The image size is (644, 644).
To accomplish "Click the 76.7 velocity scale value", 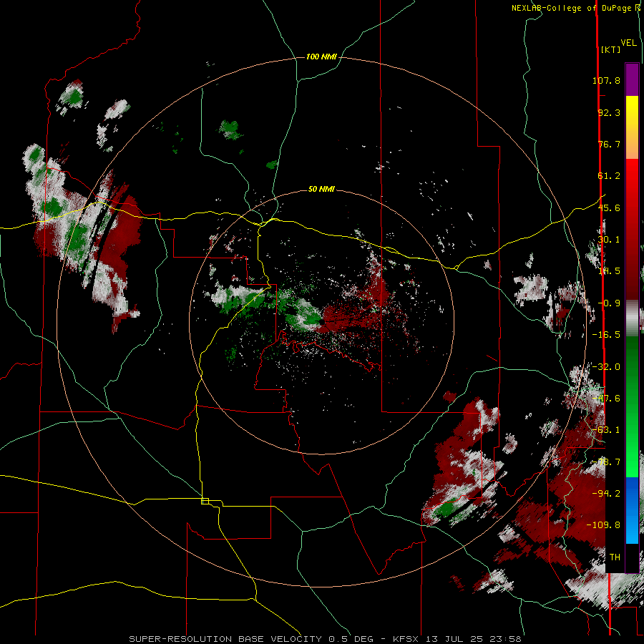I will click(609, 144).
